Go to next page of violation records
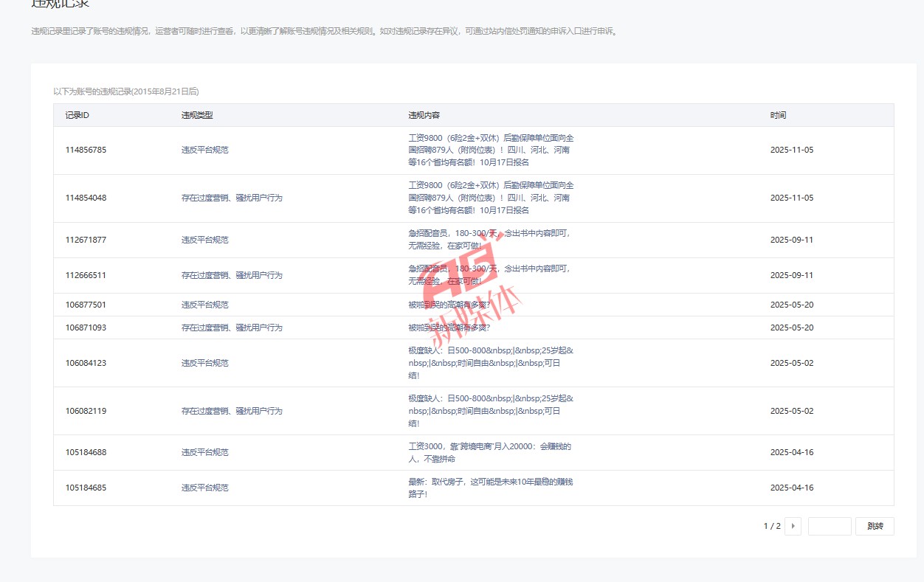Viewport: 924px width, 582px height. [793, 526]
